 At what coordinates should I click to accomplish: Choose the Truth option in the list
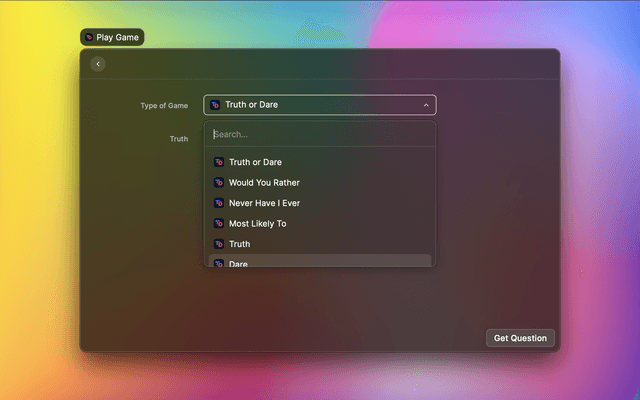240,244
